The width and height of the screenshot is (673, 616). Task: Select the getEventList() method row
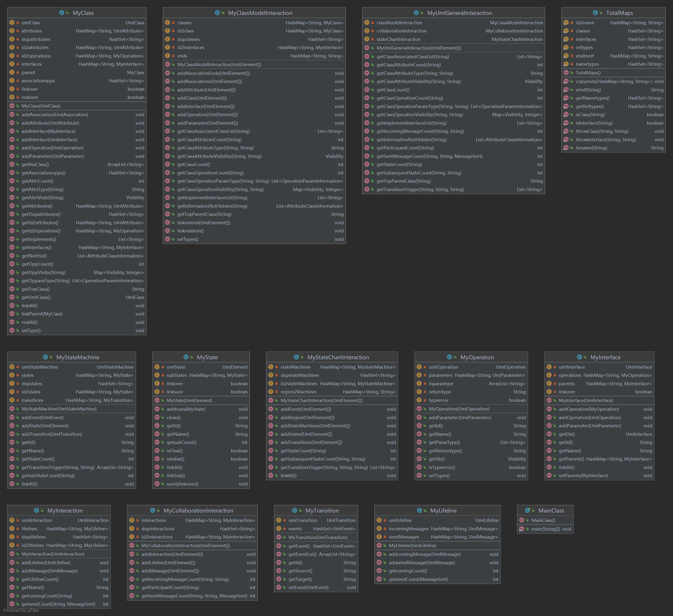(316, 554)
